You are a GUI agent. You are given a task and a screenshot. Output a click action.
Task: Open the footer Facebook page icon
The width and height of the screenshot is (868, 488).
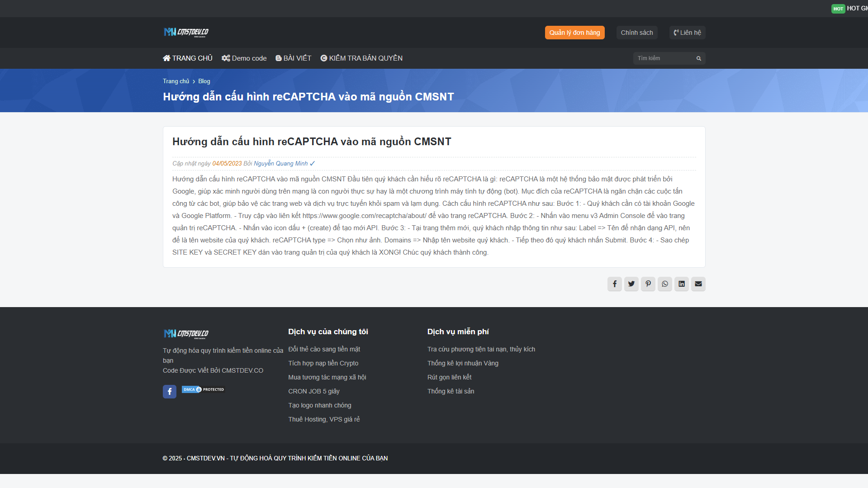click(x=170, y=392)
